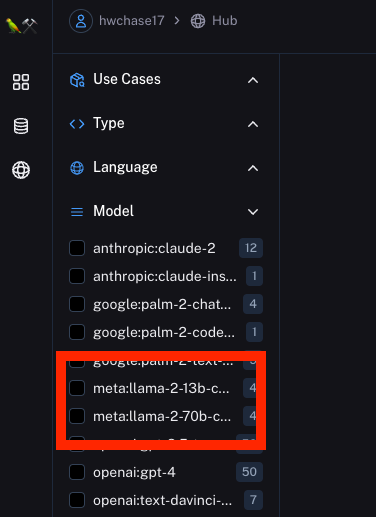Click the hwchase17 user avatar icon
Screen dimensions: 376x517
coord(81,21)
